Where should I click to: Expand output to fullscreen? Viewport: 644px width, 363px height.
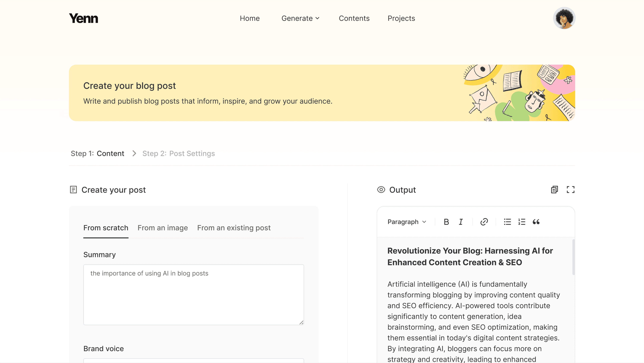(571, 190)
